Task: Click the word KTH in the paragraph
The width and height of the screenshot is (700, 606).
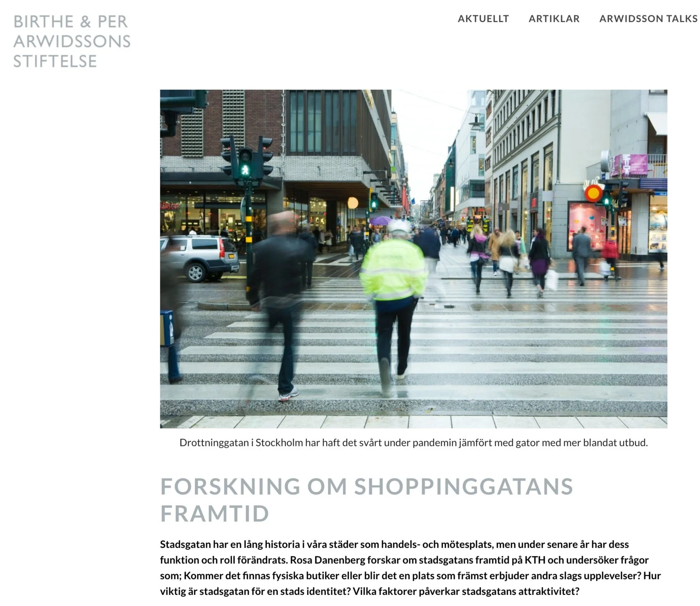Action: 535,560
